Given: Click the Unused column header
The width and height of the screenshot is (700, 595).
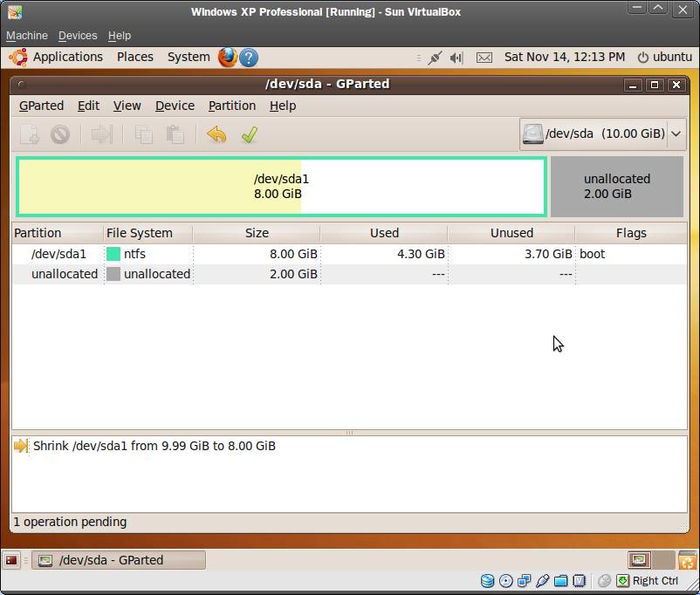Looking at the screenshot, I should [511, 233].
